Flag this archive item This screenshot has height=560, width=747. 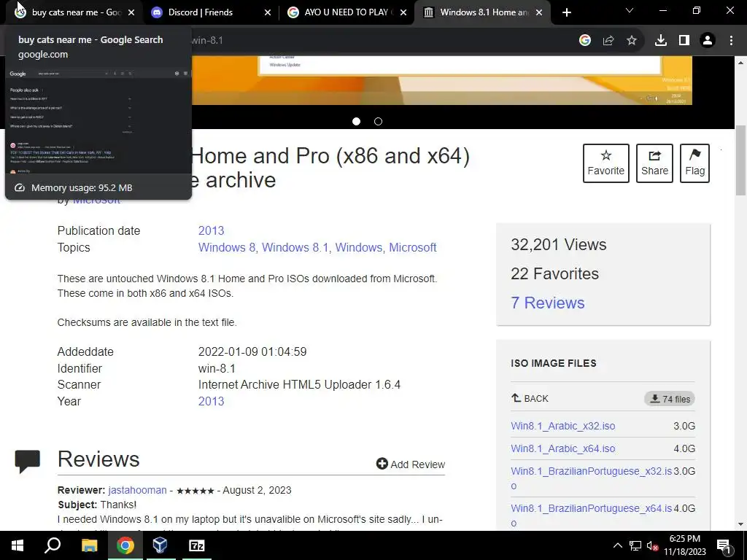[x=695, y=163]
